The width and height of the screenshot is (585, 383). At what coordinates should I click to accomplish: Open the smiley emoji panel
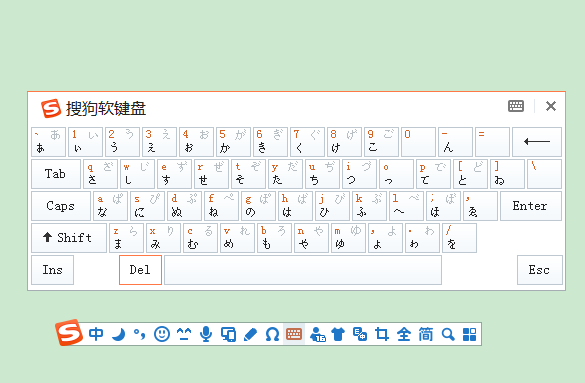(x=162, y=334)
